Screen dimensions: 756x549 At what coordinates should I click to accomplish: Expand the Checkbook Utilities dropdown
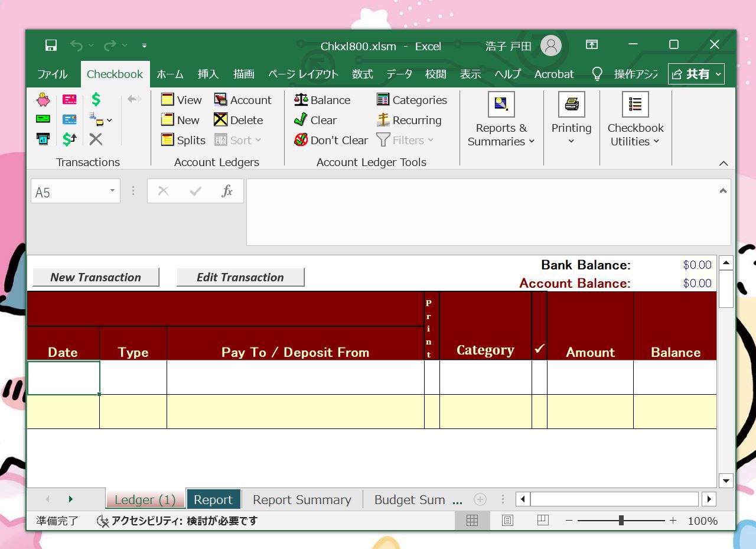[x=636, y=120]
